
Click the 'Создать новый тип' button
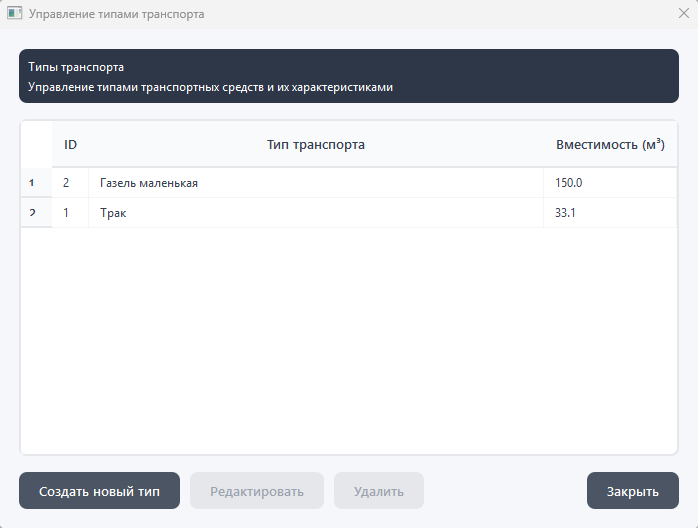tap(99, 491)
